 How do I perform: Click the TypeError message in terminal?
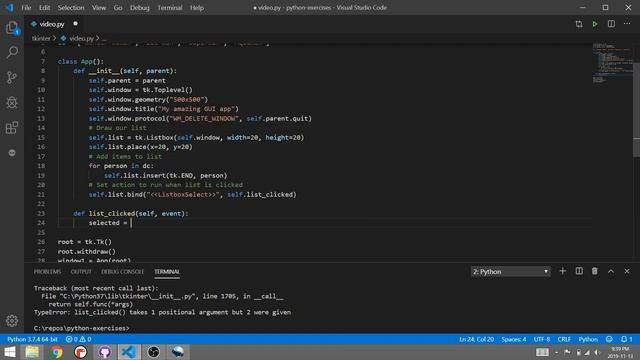tap(162, 312)
